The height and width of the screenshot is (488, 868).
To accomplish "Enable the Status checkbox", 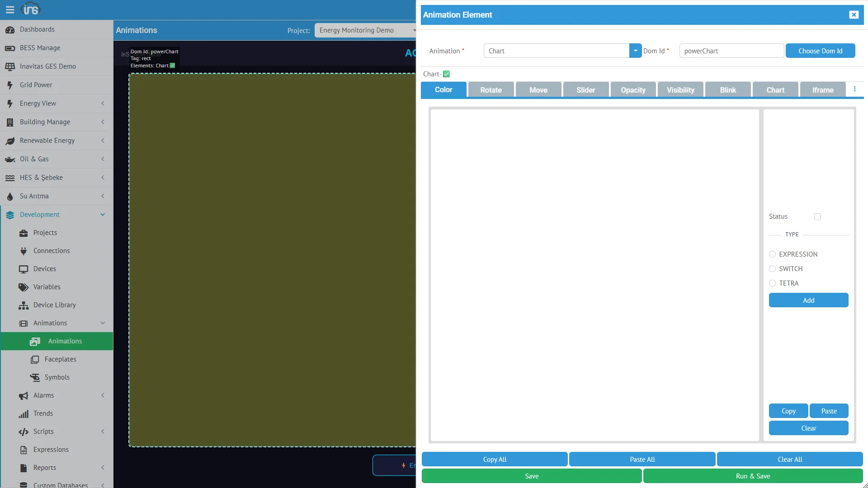I will click(817, 216).
